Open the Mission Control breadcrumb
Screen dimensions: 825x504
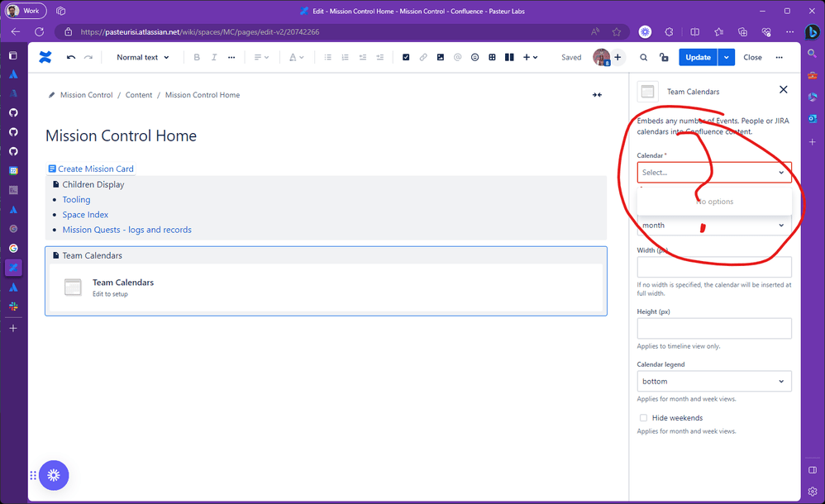(x=86, y=95)
